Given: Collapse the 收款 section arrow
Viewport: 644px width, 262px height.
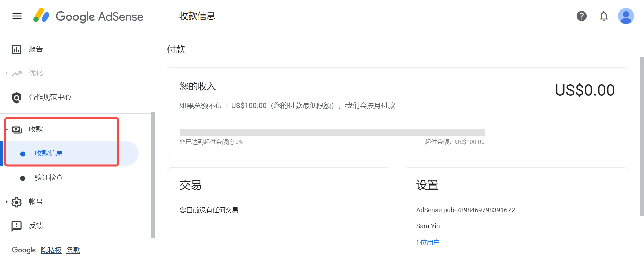Looking at the screenshot, I should pos(7,129).
